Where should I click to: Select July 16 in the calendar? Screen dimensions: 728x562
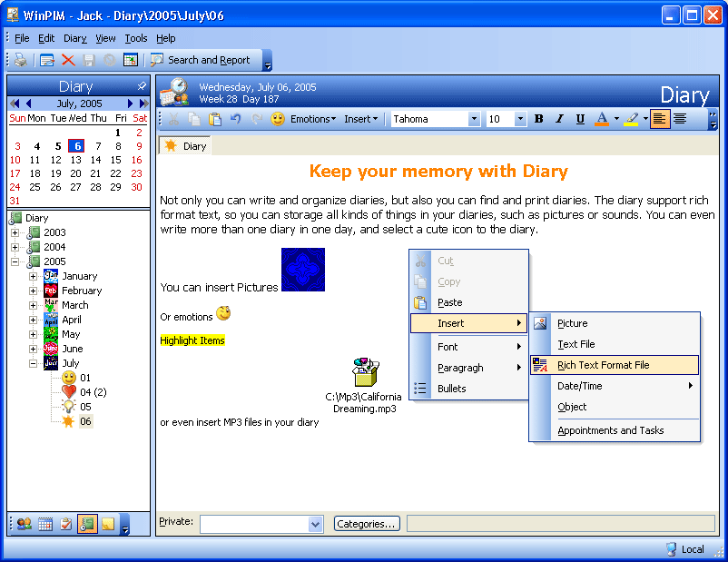point(137,160)
